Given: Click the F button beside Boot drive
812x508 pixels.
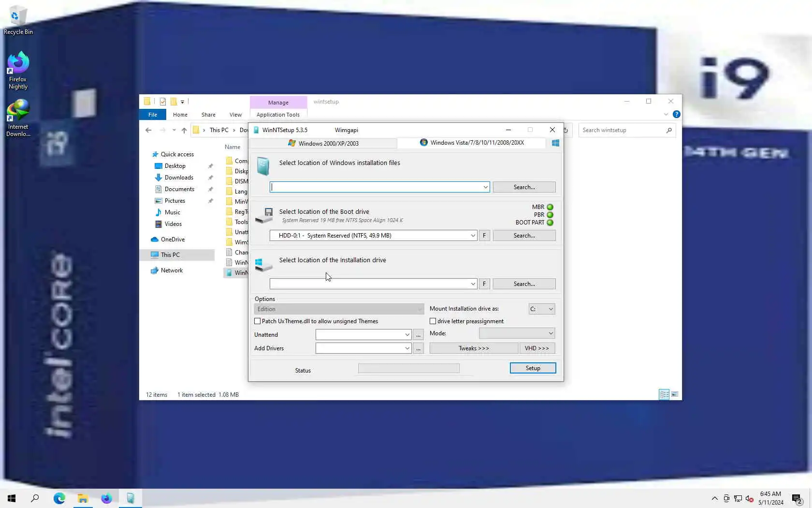Looking at the screenshot, I should coord(484,236).
